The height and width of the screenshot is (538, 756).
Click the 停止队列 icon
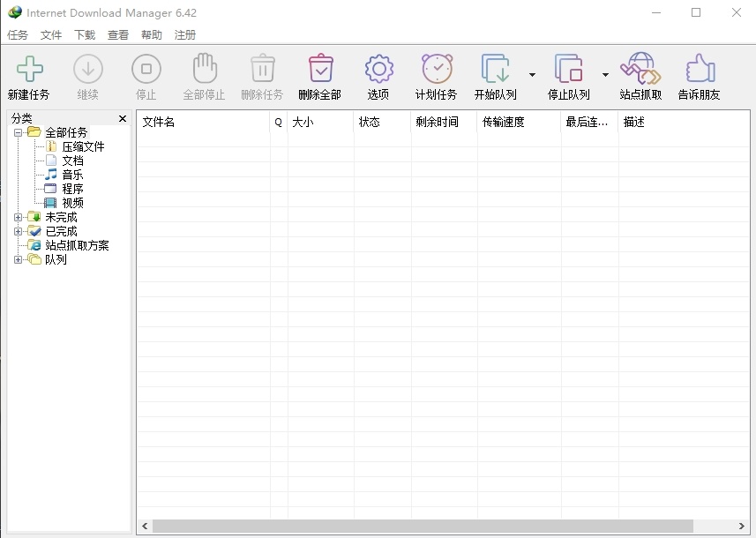[x=568, y=69]
